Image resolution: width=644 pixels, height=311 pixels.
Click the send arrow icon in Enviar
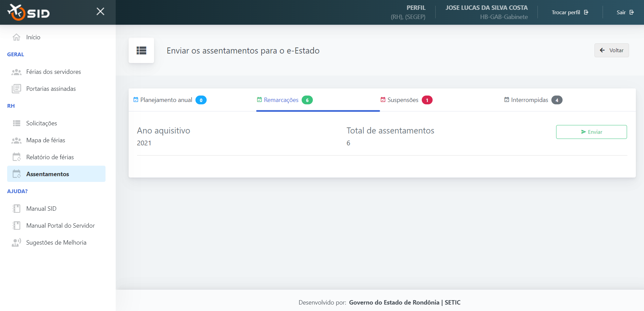[583, 132]
